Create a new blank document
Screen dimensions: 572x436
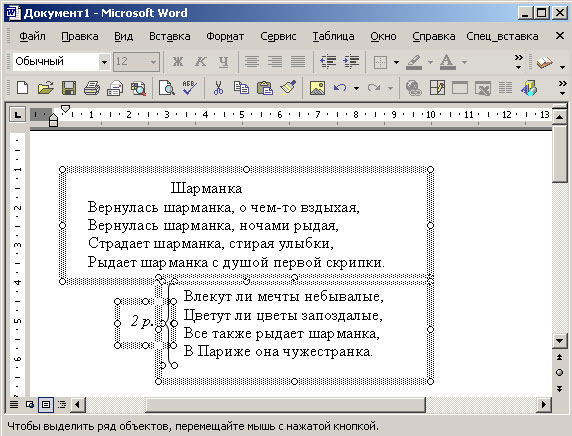click(x=23, y=88)
